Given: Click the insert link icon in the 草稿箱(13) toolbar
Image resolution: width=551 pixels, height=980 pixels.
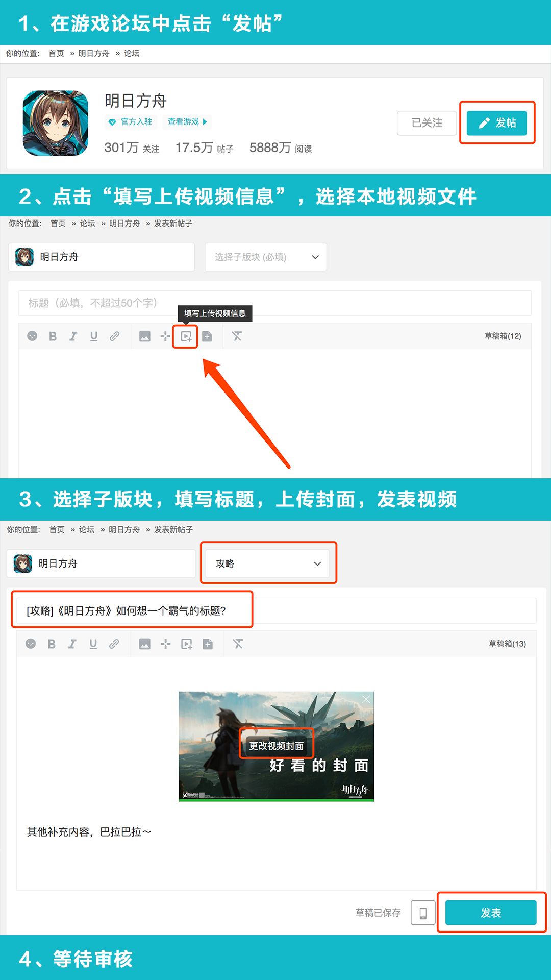Looking at the screenshot, I should (114, 644).
